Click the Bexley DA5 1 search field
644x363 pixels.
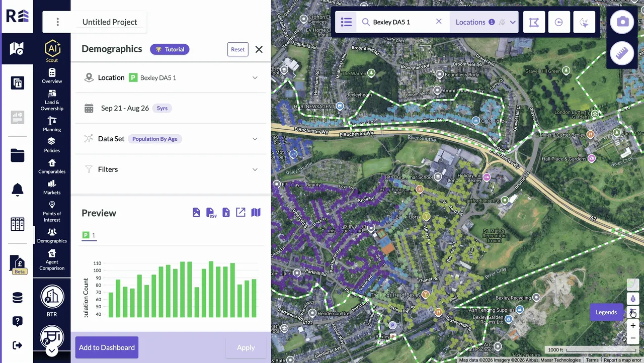[x=401, y=22]
